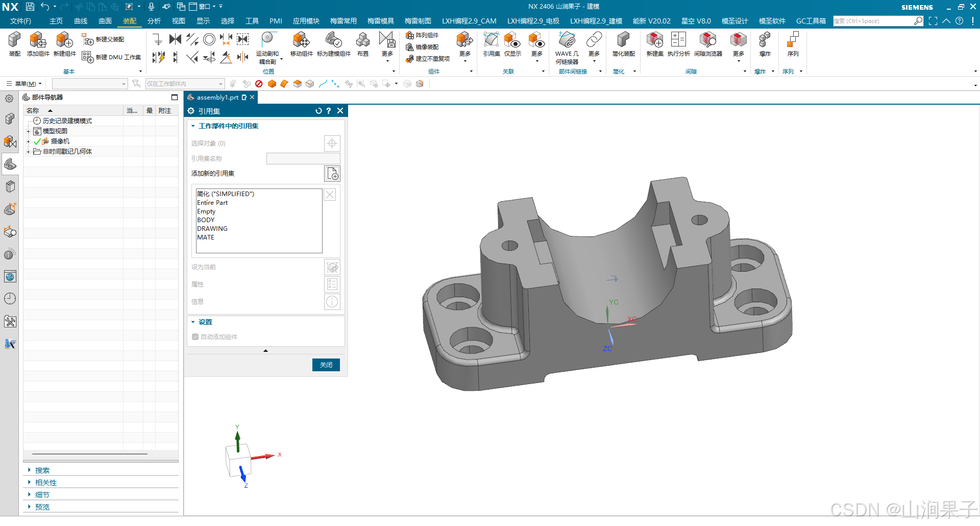The image size is (980, 526).
Task: Click the 添加组件 add component icon
Action: click(x=38, y=43)
